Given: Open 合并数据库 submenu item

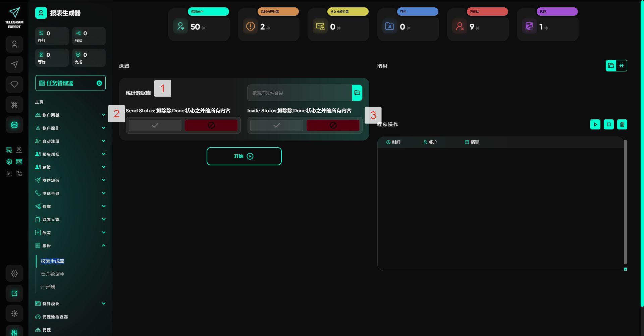Looking at the screenshot, I should tap(53, 274).
